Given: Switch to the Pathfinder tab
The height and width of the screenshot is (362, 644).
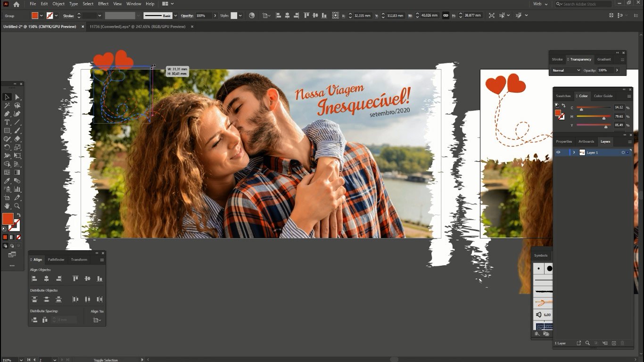Looking at the screenshot, I should tap(56, 260).
